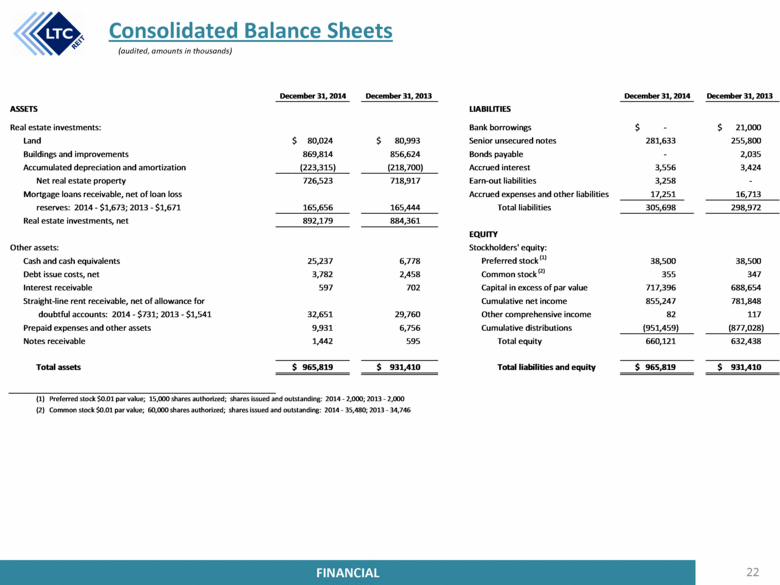Select mortgage loans value 165,656

click(x=318, y=207)
